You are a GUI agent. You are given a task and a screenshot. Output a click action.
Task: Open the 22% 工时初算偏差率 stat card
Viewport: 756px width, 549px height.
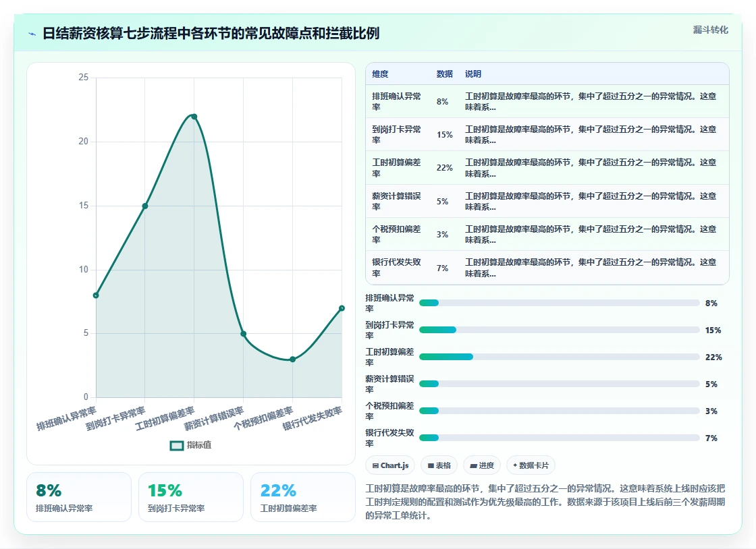pos(303,497)
